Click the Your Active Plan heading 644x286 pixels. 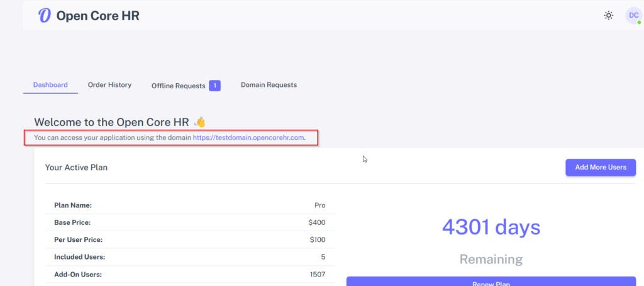(x=76, y=168)
